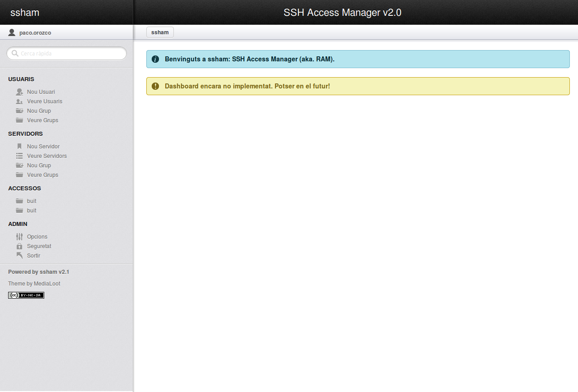Image resolution: width=578 pixels, height=392 pixels.
Task: Open Veure Usuaris from the sidebar
Action: point(45,101)
